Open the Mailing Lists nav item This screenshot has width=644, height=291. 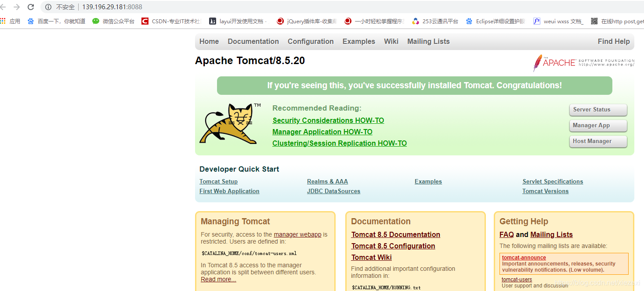pos(428,41)
